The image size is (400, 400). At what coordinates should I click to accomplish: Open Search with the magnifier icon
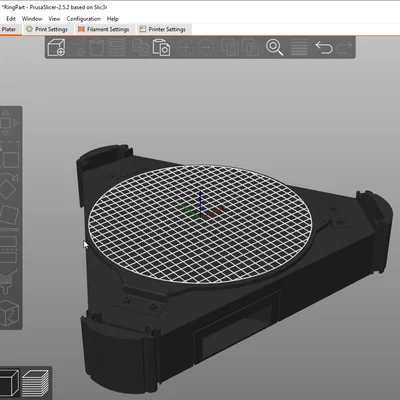coord(275,47)
